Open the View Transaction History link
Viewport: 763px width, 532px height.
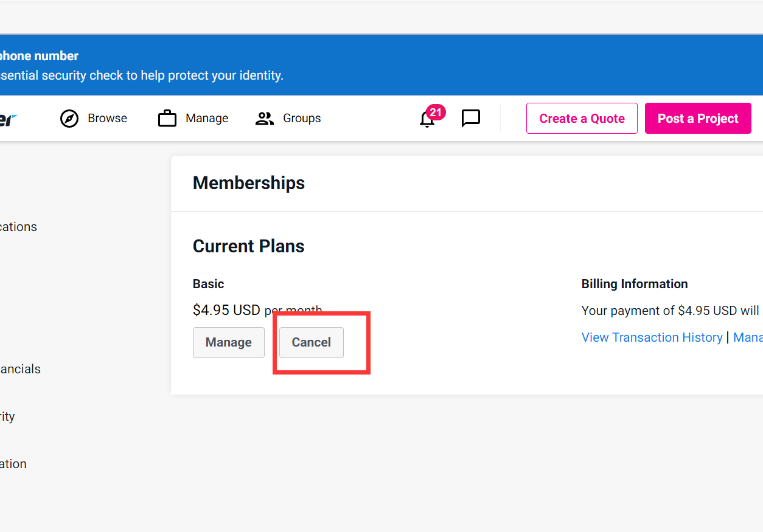[652, 337]
